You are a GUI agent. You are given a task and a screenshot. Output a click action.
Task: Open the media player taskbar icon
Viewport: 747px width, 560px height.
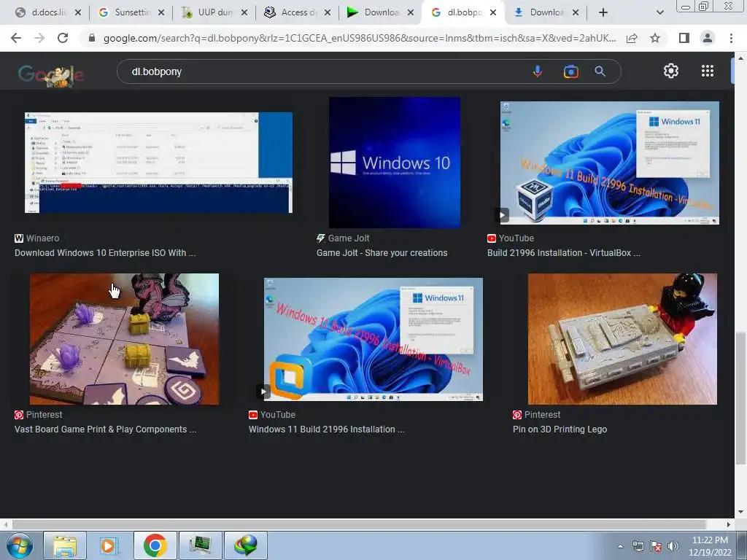coord(109,545)
